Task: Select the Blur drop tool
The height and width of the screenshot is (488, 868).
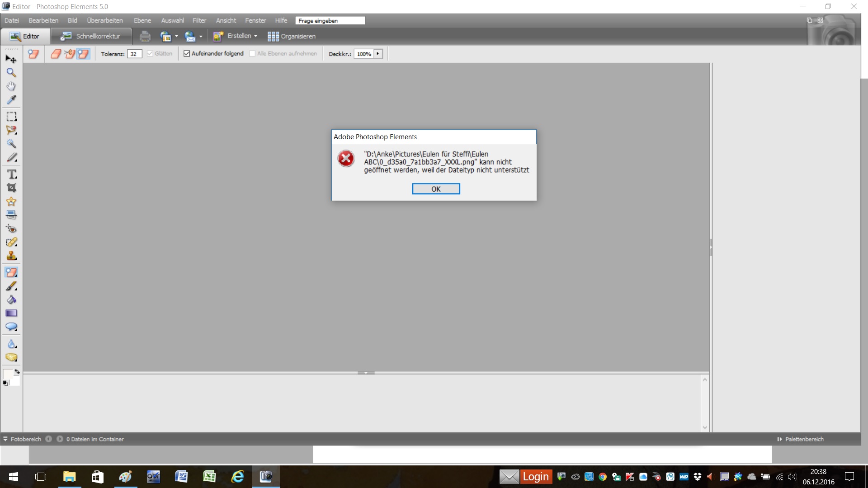Action: [x=11, y=344]
